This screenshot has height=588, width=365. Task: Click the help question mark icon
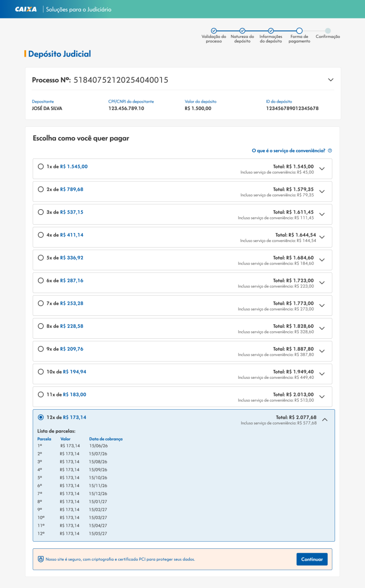330,151
